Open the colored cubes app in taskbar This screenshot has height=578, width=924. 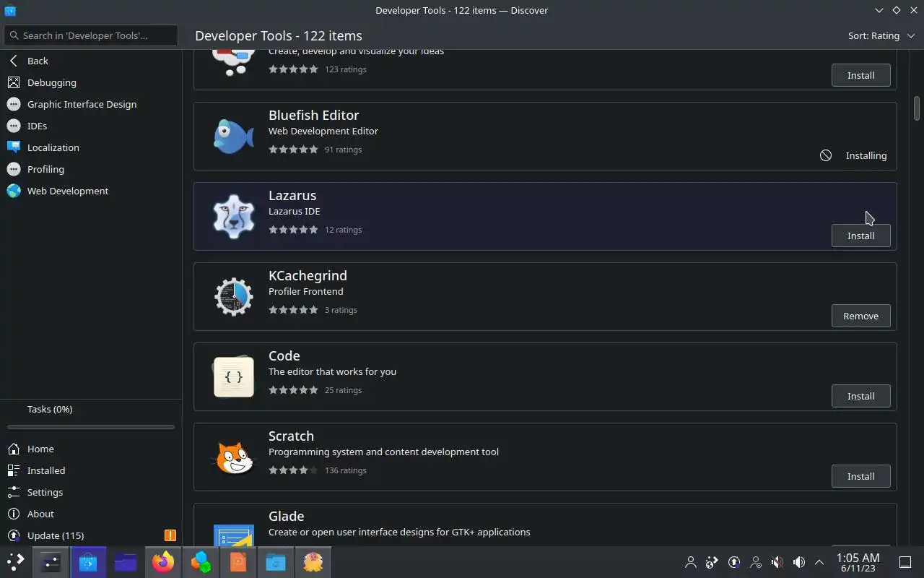pyautogui.click(x=201, y=562)
